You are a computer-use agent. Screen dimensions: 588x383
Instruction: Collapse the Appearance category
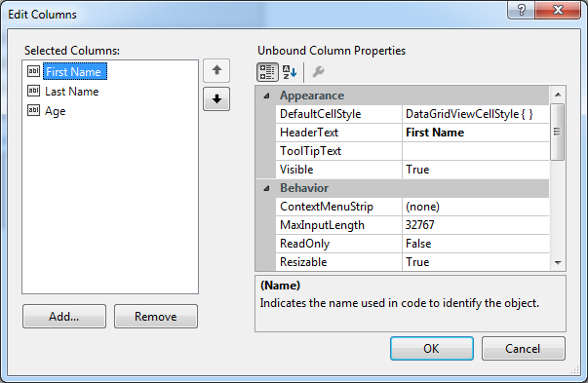[266, 96]
